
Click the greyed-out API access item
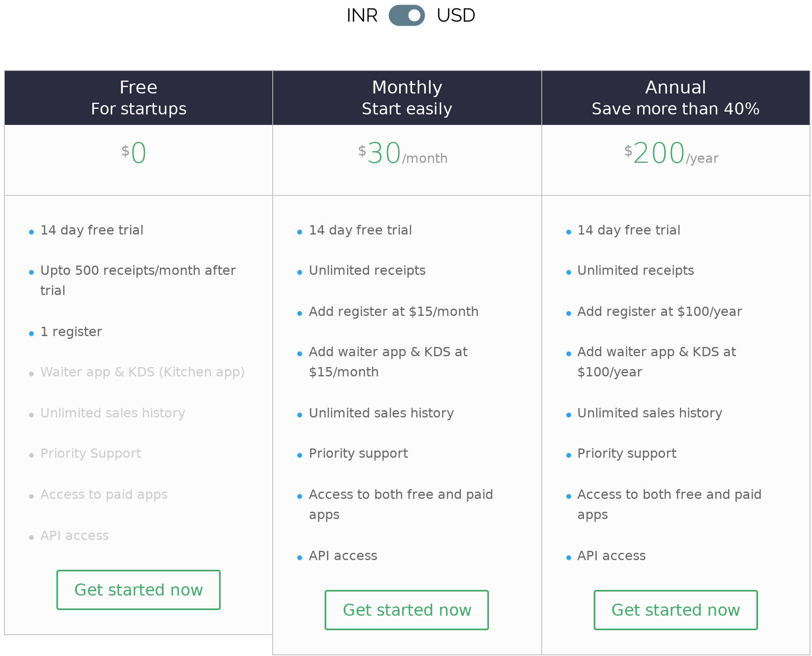[x=75, y=536]
